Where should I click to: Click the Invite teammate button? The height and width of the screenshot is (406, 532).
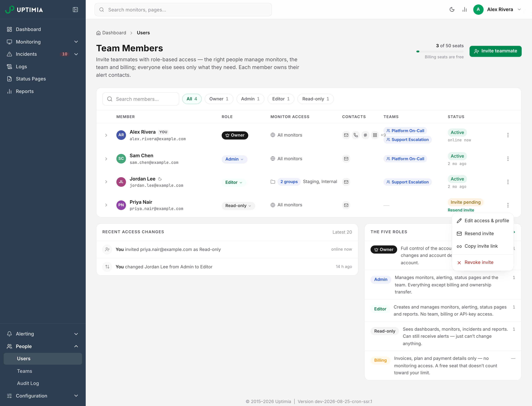pyautogui.click(x=495, y=51)
